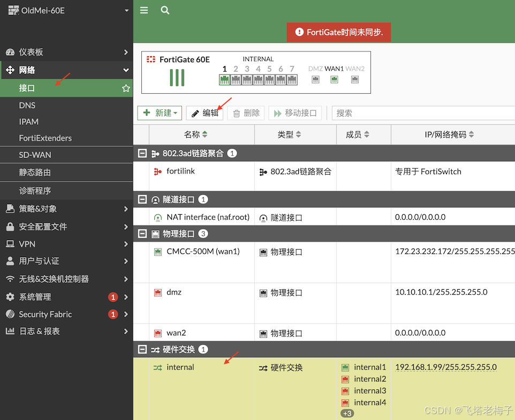Image resolution: width=515 pixels, height=420 pixels.
Task: Click INTERNAL port 1 in faceplate
Action: pyautogui.click(x=225, y=80)
